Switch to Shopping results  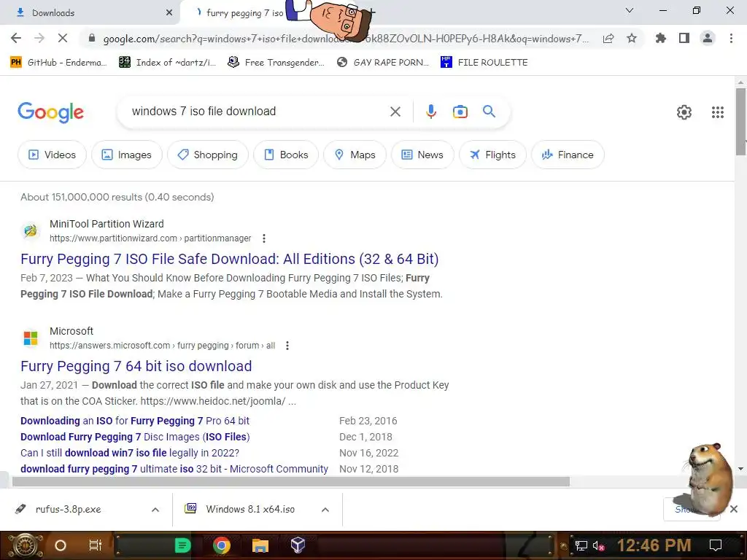[x=208, y=155]
